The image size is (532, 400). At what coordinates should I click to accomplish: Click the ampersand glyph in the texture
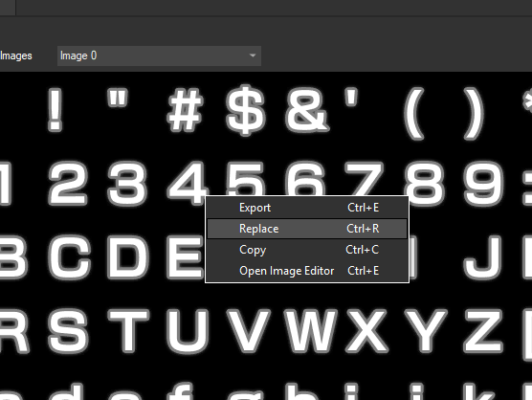pyautogui.click(x=307, y=110)
